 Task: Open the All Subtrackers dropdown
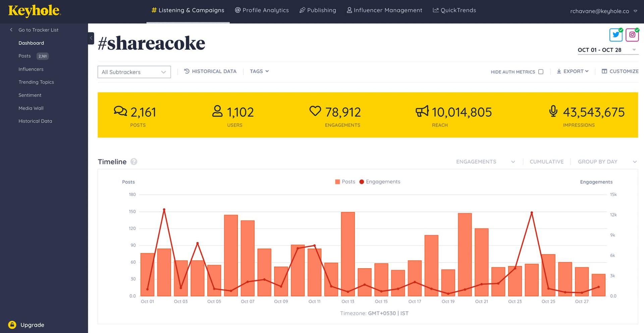click(x=134, y=72)
